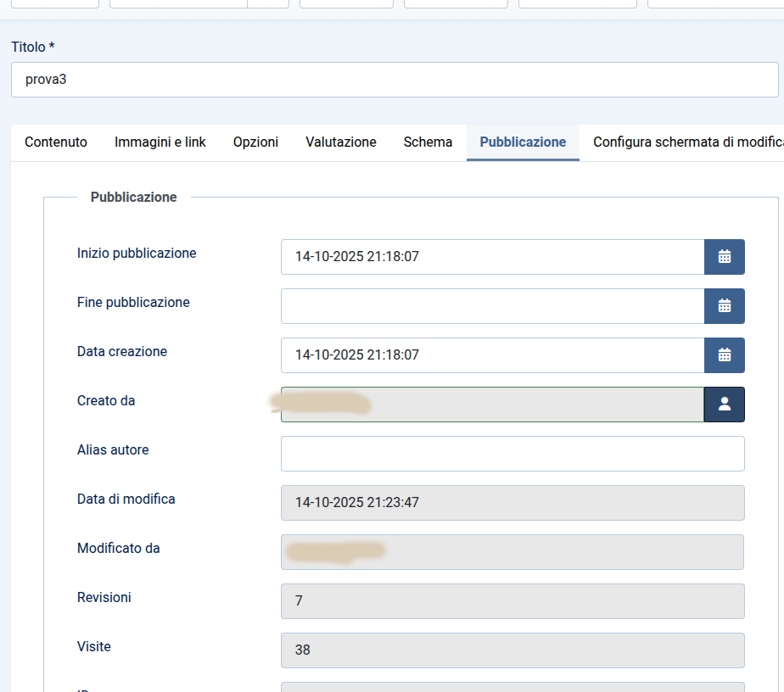Click the empty Alias autore field
Screen dimensions: 784x692
[x=512, y=454]
